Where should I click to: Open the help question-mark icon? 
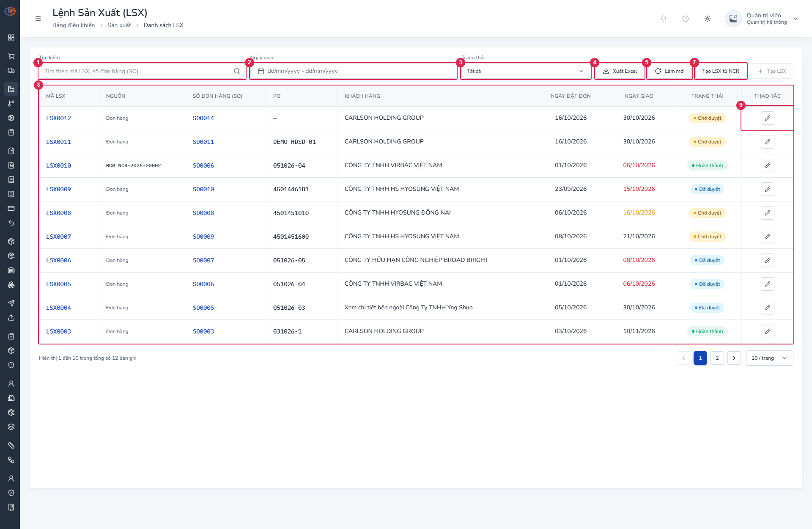point(686,19)
